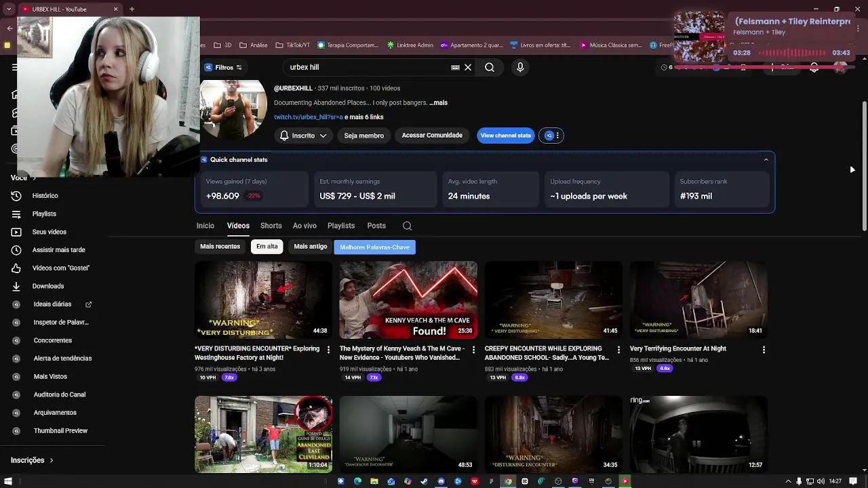Open Inscrito subscription dropdown
868x488 pixels.
[303, 136]
